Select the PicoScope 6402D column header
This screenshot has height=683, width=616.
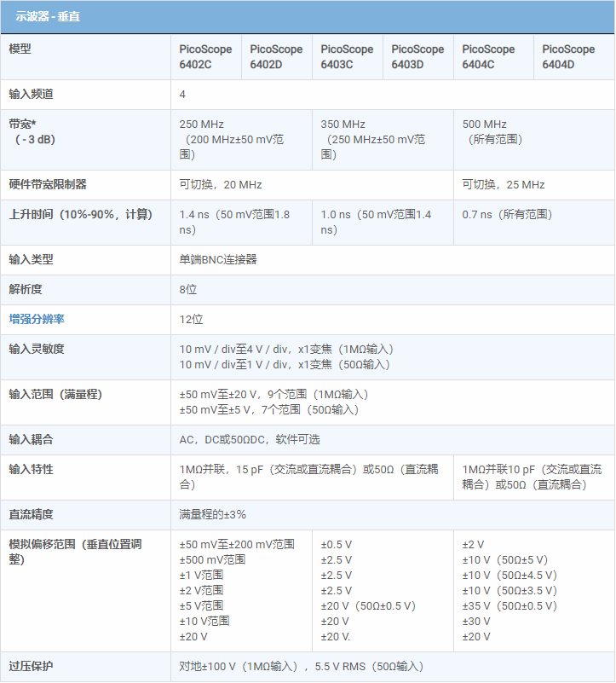276,56
